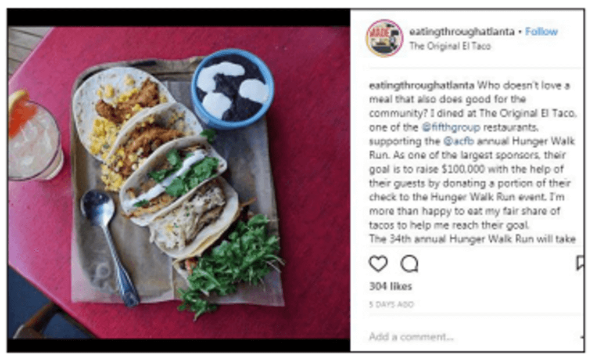Click the bold username starting the caption
Screen dimensions: 595x364
click(x=422, y=86)
